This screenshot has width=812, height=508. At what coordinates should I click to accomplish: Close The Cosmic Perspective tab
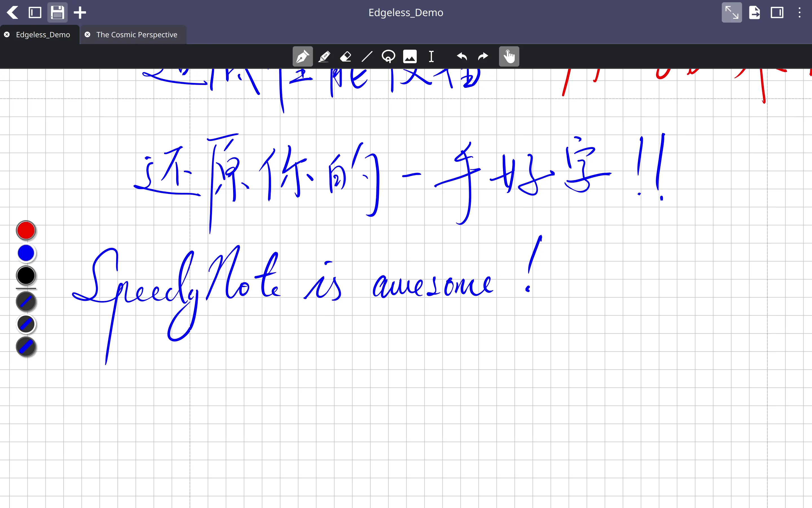pos(87,35)
